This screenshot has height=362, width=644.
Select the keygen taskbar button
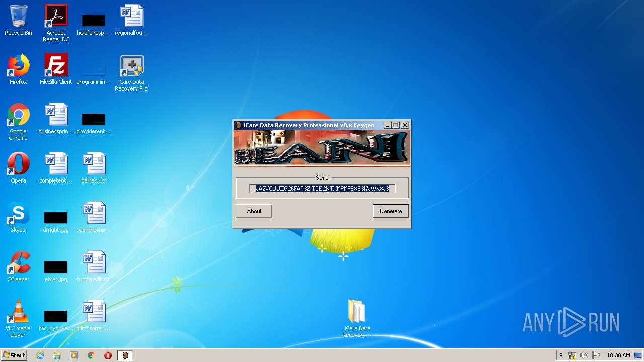[125, 355]
